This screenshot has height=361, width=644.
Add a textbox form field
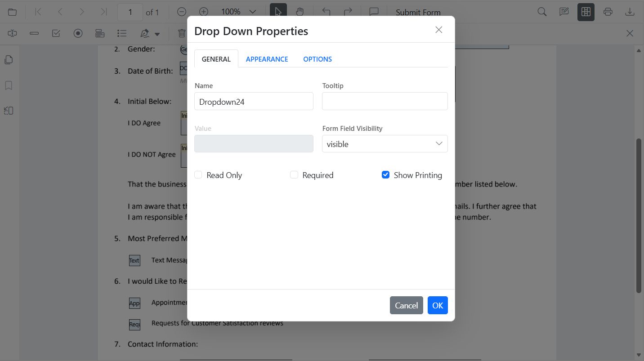coord(13,33)
